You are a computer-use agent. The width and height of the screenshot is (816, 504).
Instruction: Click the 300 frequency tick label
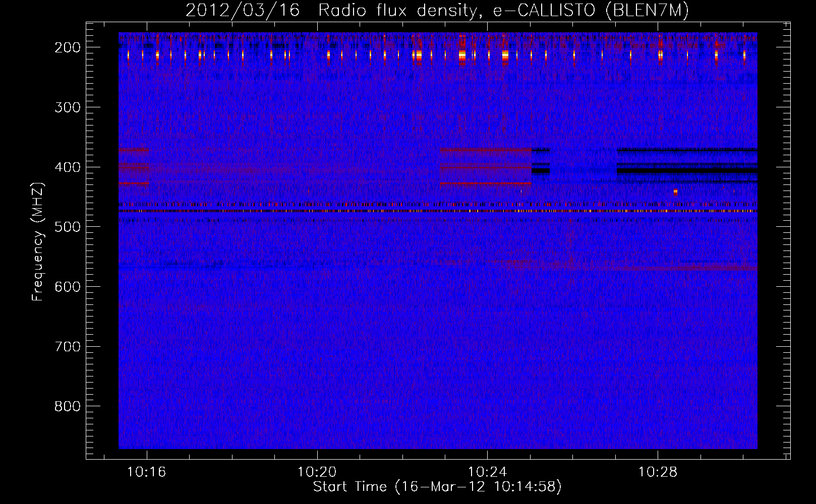point(68,107)
